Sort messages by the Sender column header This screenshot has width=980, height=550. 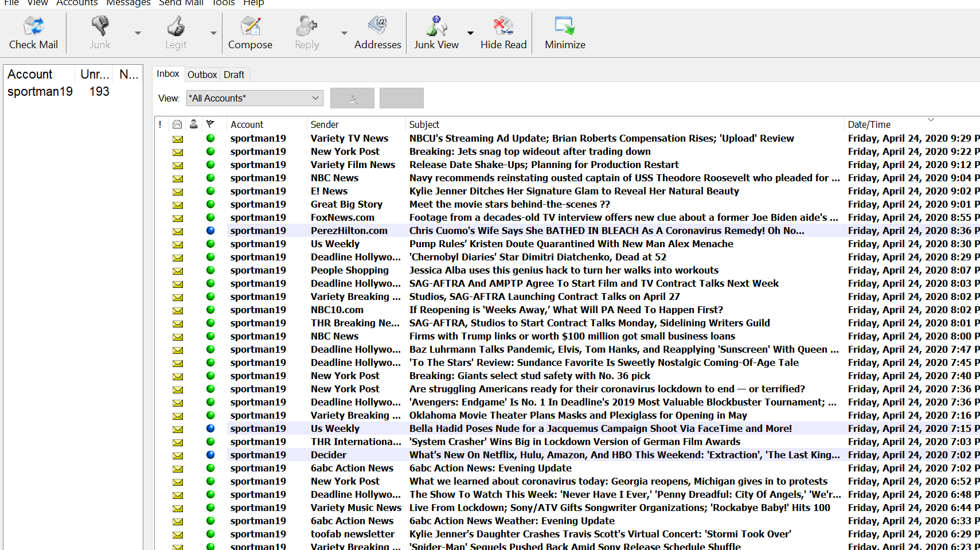click(356, 124)
